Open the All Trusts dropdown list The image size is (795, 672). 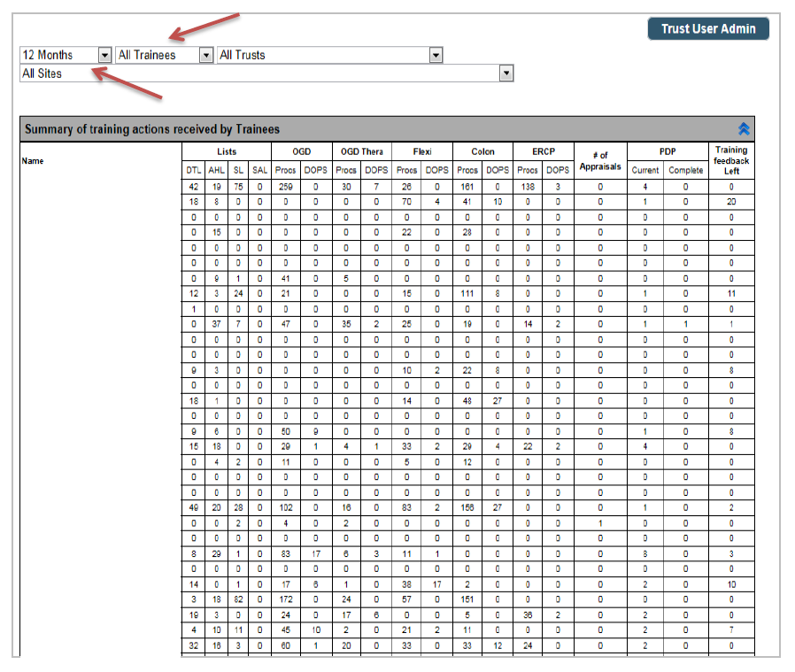point(435,55)
